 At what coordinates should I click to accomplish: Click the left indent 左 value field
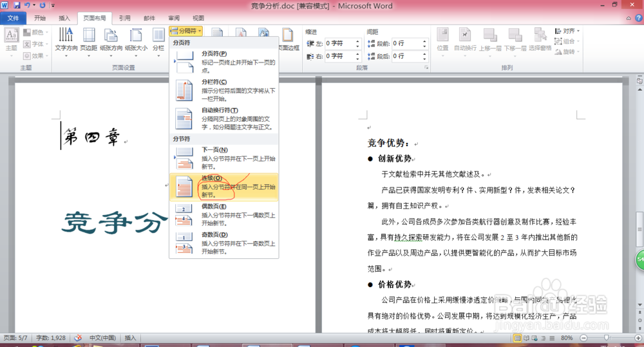tap(339, 44)
